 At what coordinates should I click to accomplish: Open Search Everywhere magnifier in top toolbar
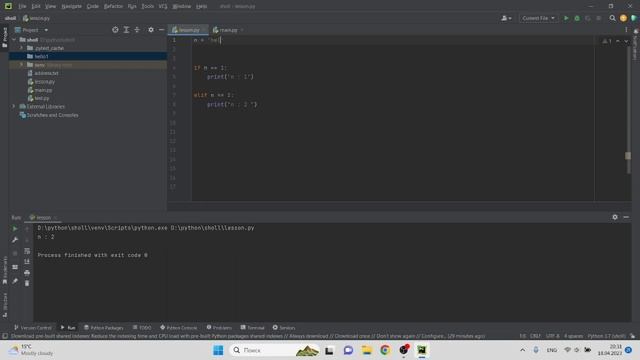coord(612,18)
